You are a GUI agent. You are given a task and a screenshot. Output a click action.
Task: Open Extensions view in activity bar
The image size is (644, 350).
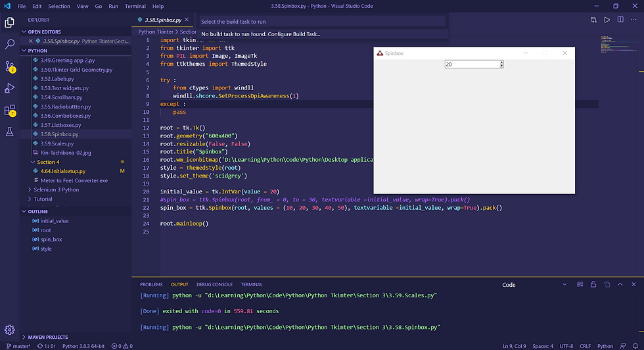(9, 111)
